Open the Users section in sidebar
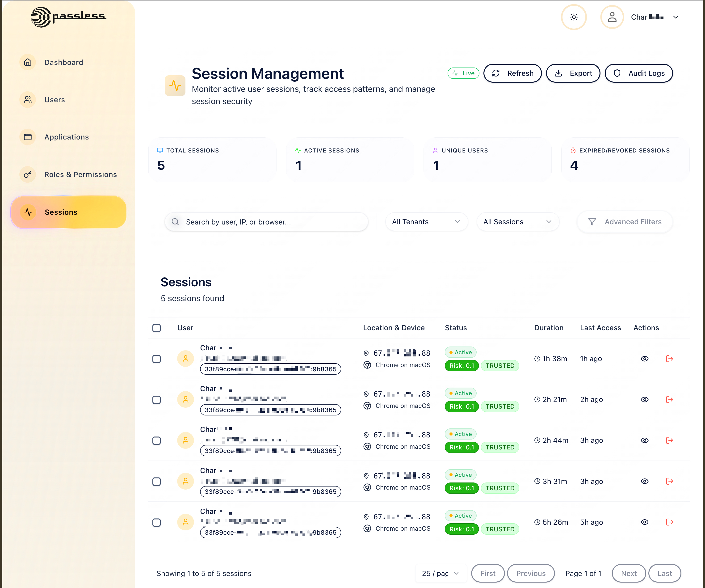This screenshot has height=588, width=705. pos(55,100)
